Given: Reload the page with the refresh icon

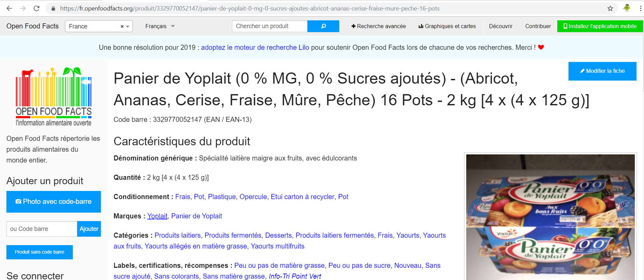Looking at the screenshot, I should click(x=37, y=8).
